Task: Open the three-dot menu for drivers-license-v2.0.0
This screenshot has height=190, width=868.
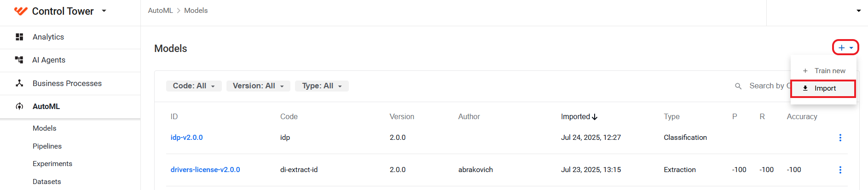Action: (840, 170)
